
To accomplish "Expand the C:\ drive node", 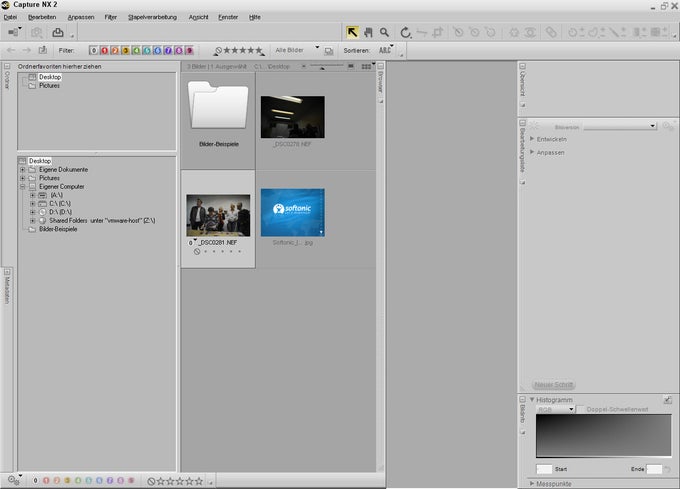I will pyautogui.click(x=33, y=203).
